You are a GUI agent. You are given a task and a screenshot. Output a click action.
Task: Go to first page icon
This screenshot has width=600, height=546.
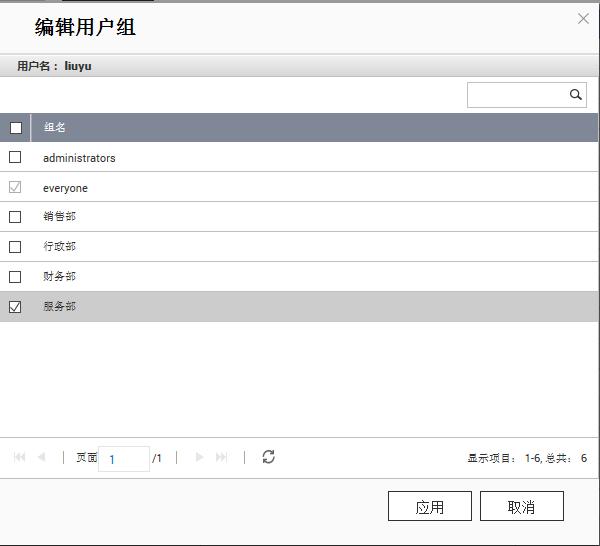pos(20,457)
